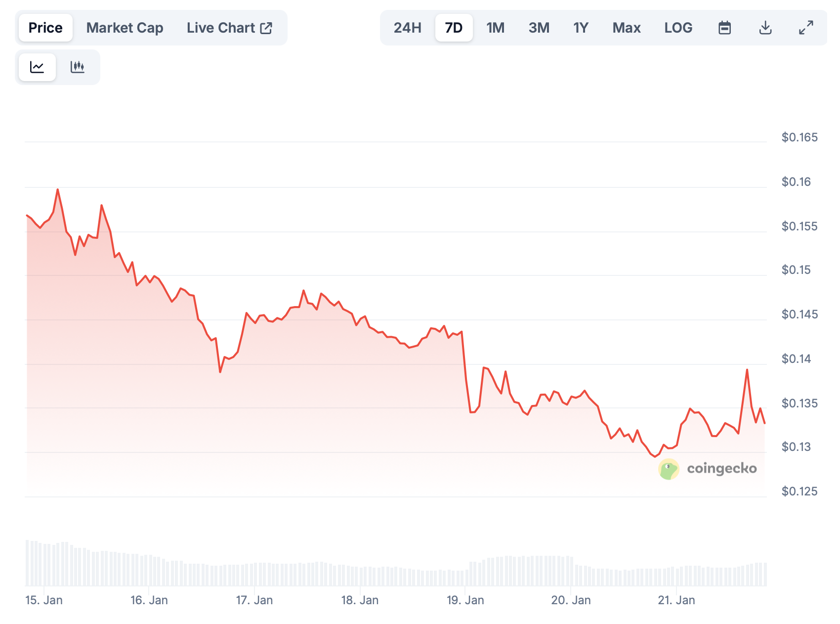This screenshot has height=624, width=840.
Task: Select the line chart view icon
Action: point(37,67)
